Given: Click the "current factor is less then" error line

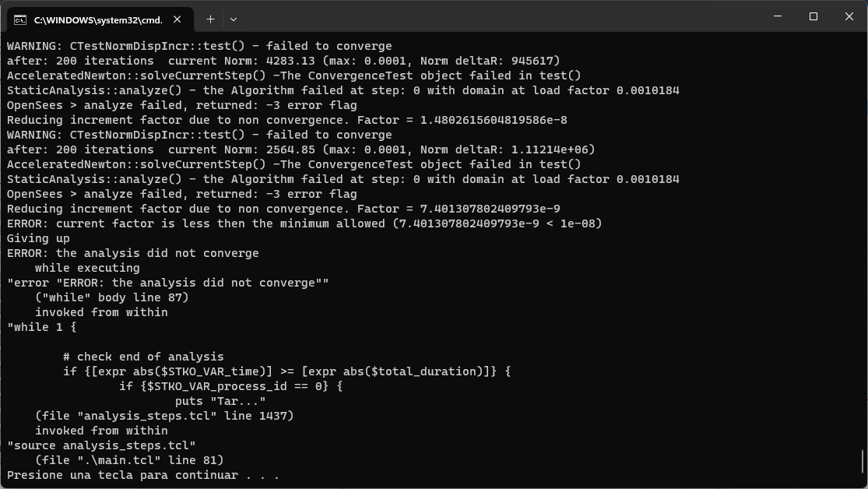Looking at the screenshot, I should click(304, 223).
